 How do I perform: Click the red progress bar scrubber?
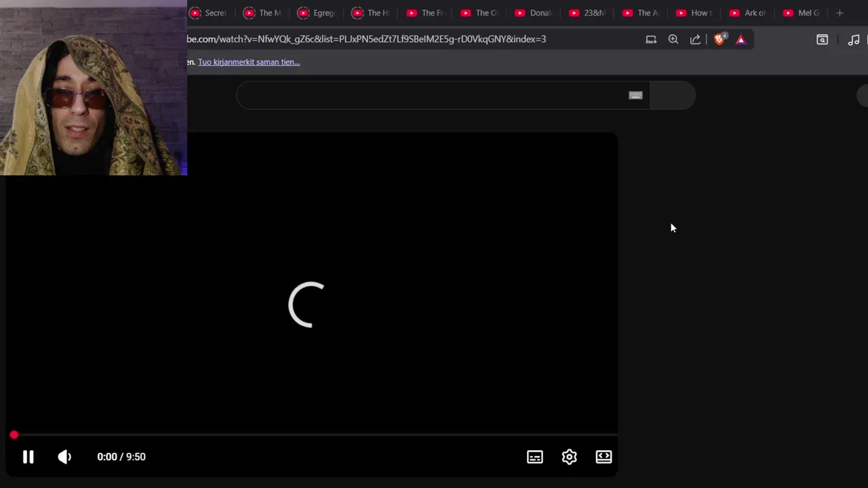[14, 435]
